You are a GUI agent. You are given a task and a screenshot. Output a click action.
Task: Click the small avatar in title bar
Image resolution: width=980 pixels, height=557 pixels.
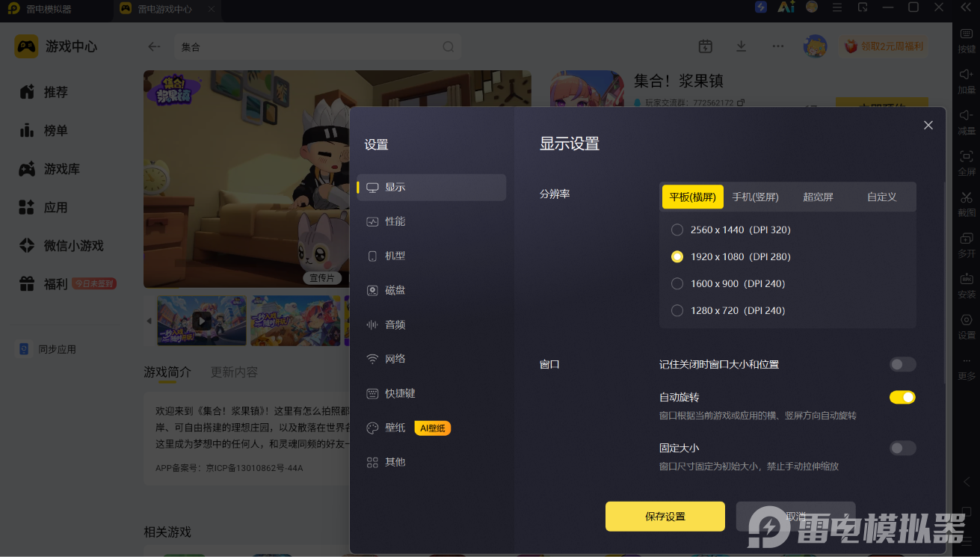812,7
